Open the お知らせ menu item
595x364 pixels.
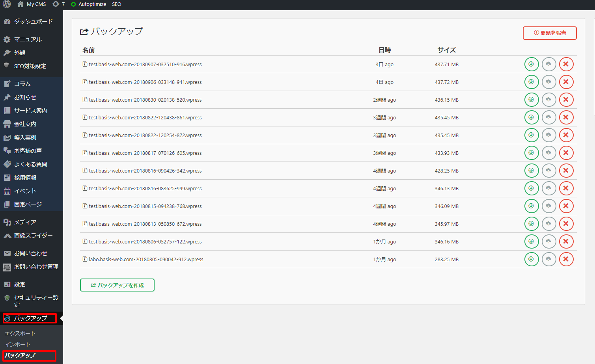tap(32, 97)
